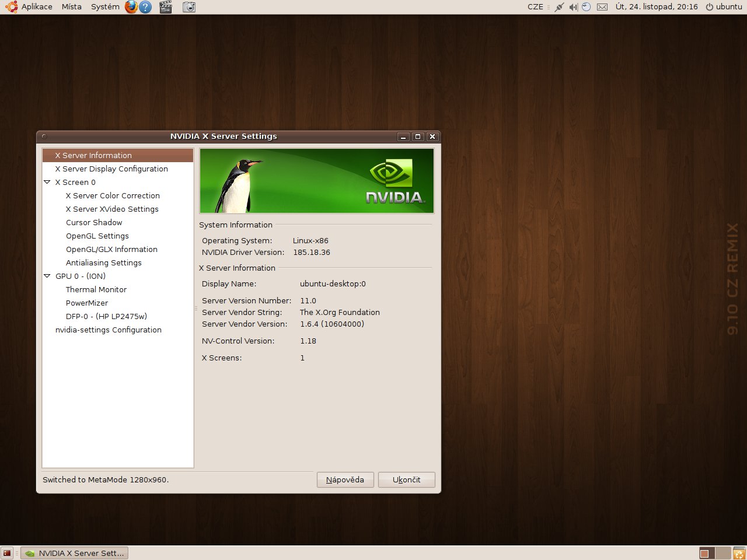The width and height of the screenshot is (747, 560).
Task: Open the network connection plug icon
Action: coord(559,7)
